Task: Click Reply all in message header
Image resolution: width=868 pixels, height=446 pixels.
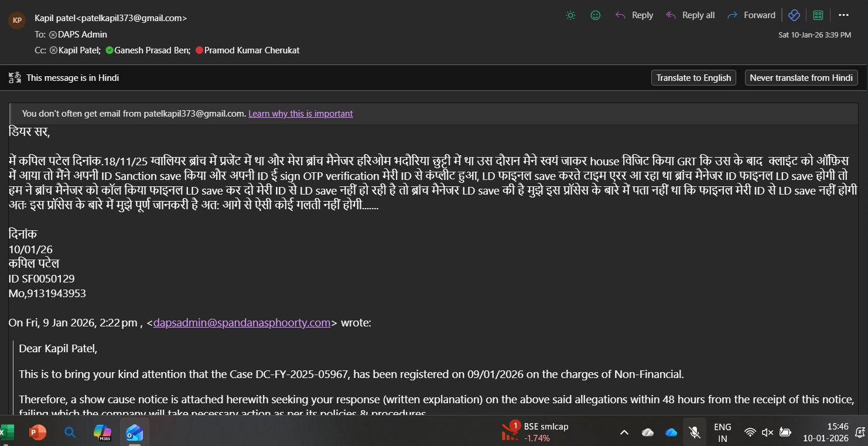Action: [x=691, y=15]
